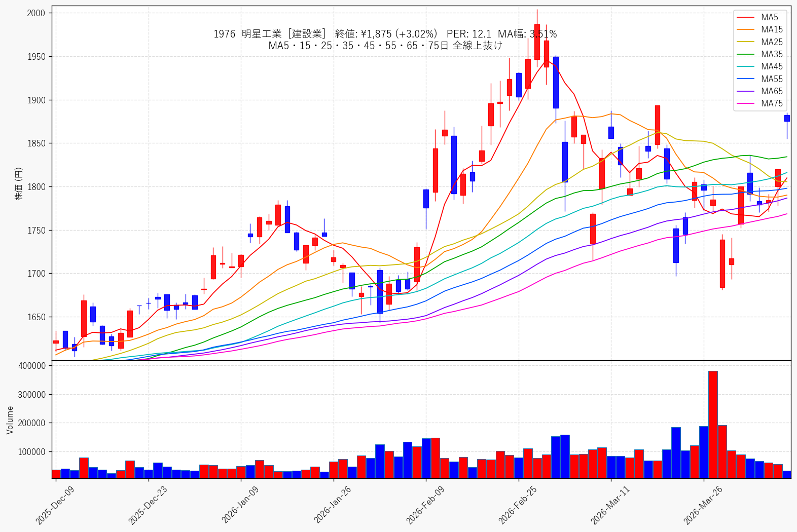This screenshot has height=532, width=797.
Task: Click the 2025-Dec-09 date axis label
Action: 55,505
